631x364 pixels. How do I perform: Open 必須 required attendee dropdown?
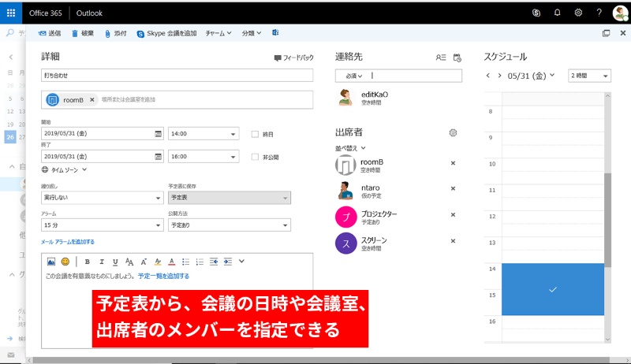tap(353, 76)
